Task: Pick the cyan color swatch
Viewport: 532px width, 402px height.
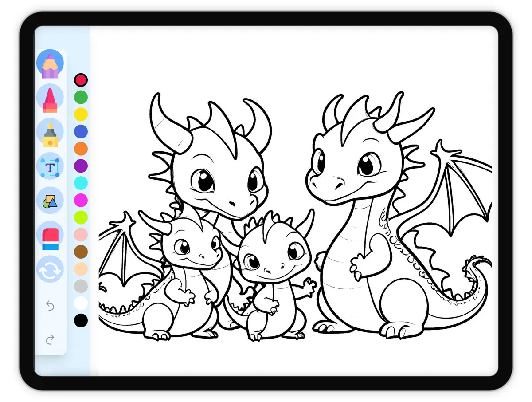Action: [81, 183]
